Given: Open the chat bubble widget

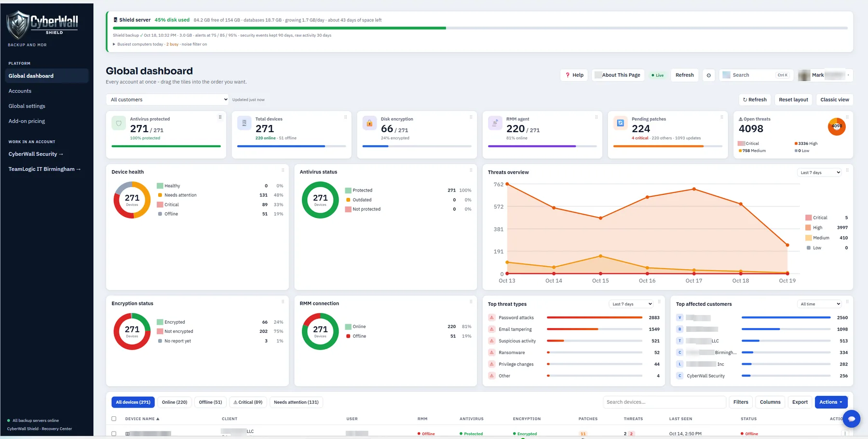Looking at the screenshot, I should [x=851, y=419].
